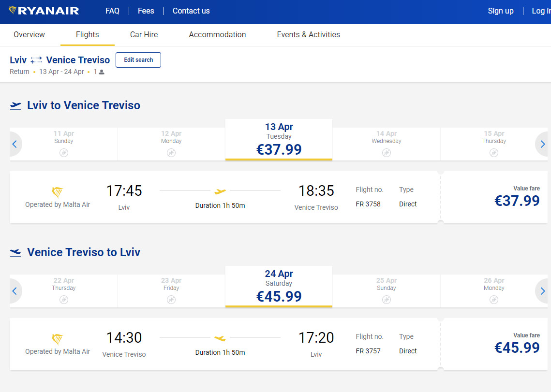Click the passenger count icon
The height and width of the screenshot is (392, 551).
pos(102,72)
